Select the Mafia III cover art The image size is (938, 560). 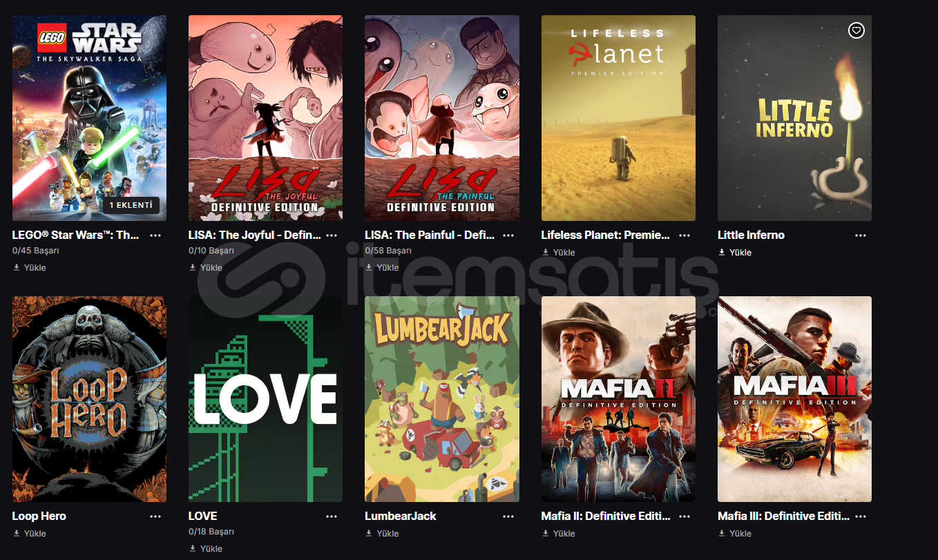(794, 399)
